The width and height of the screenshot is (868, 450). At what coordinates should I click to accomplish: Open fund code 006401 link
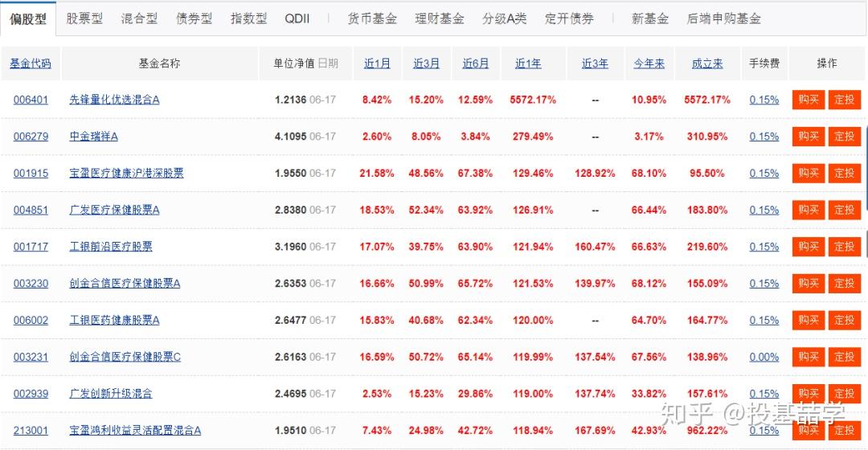[x=31, y=100]
